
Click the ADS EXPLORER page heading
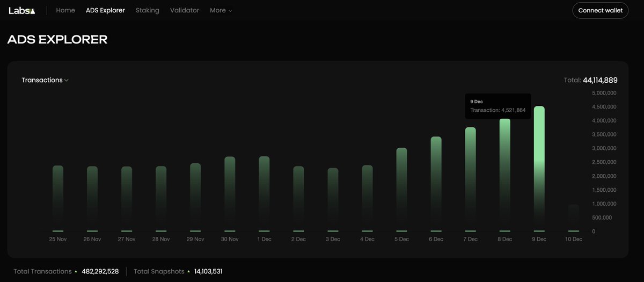point(57,39)
